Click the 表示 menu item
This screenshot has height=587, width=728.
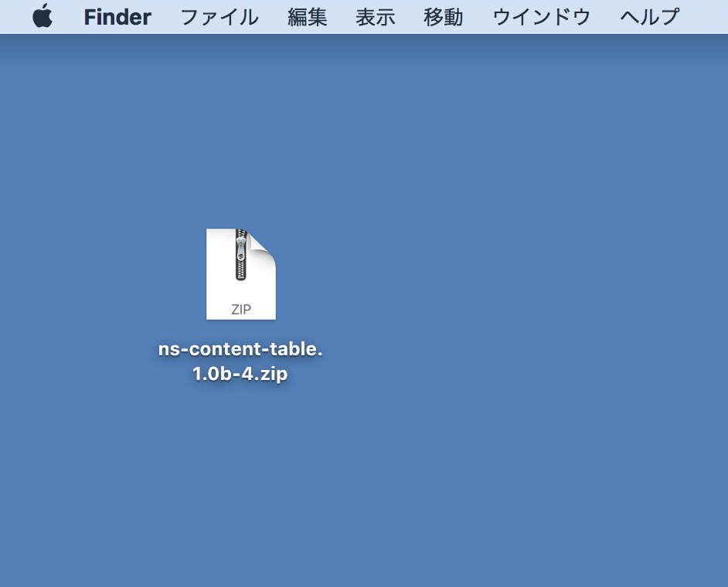(x=376, y=17)
